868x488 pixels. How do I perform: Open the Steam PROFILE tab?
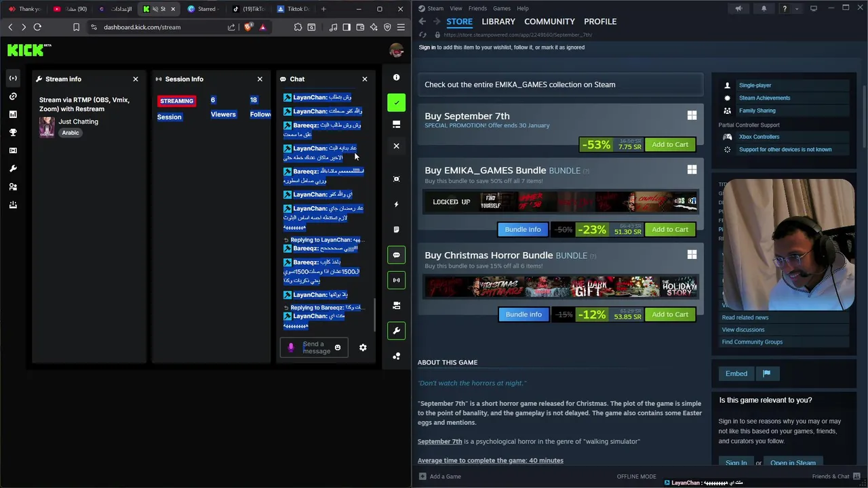coord(600,22)
